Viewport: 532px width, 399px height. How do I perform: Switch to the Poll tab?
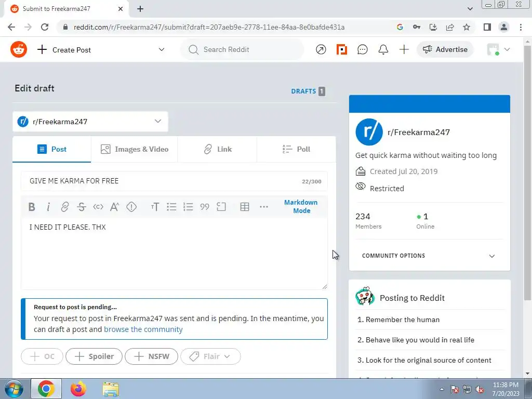[x=297, y=149]
